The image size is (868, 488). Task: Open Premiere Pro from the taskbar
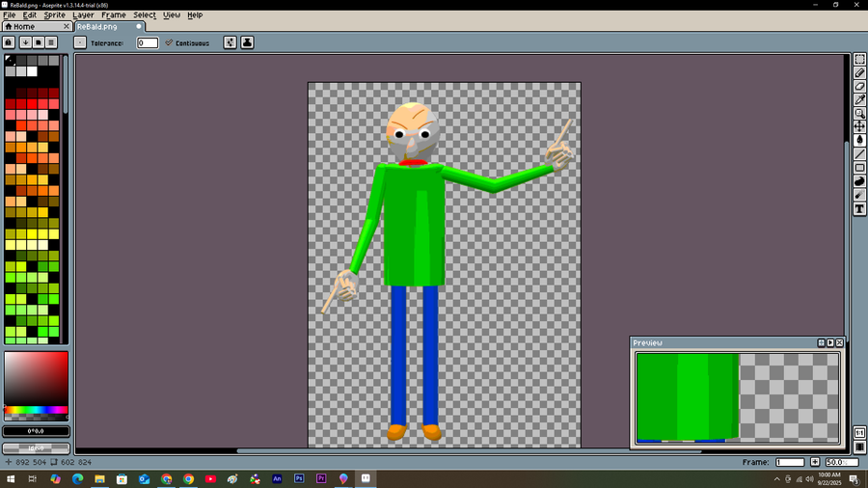(321, 478)
